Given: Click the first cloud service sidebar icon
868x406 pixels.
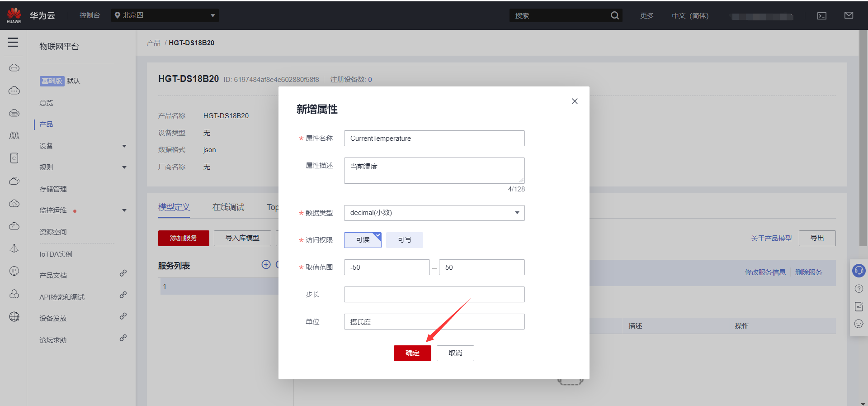Looking at the screenshot, I should click(14, 68).
